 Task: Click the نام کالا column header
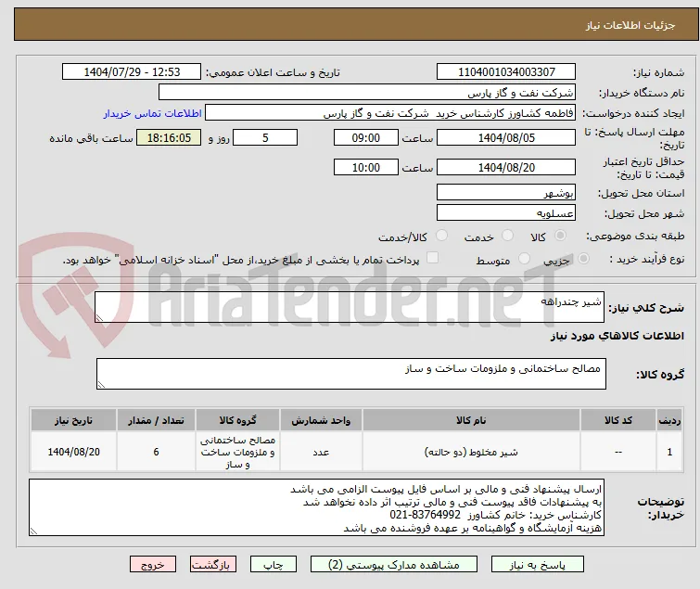click(471, 420)
